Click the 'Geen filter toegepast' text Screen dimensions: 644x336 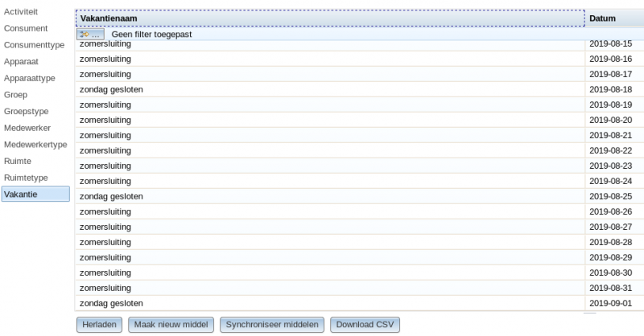pyautogui.click(x=151, y=35)
